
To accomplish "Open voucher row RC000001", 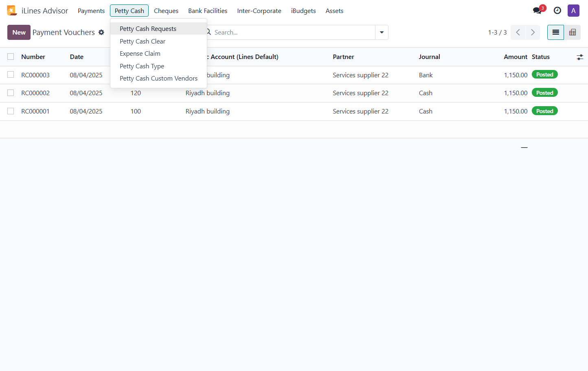I will pos(294,111).
